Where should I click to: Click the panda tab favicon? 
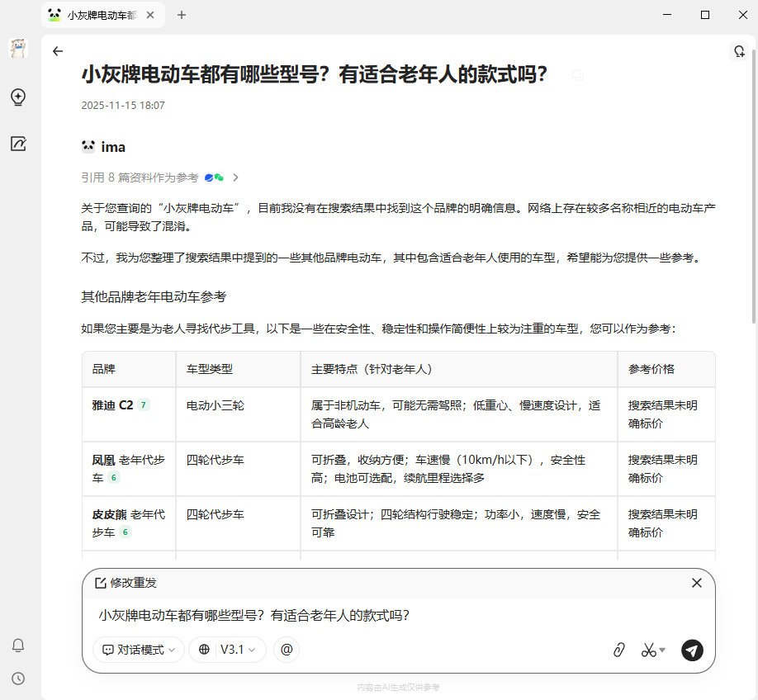tap(54, 15)
